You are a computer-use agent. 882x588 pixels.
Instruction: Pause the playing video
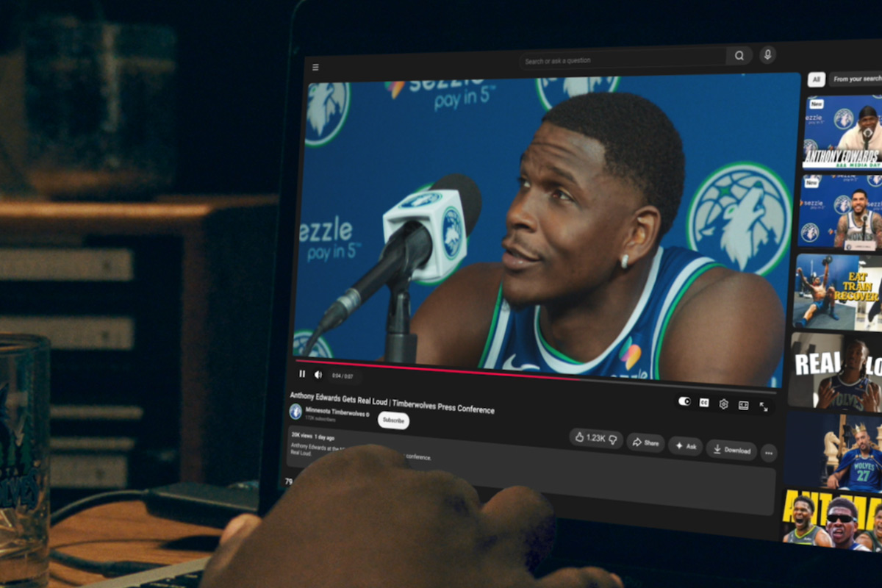(x=302, y=373)
